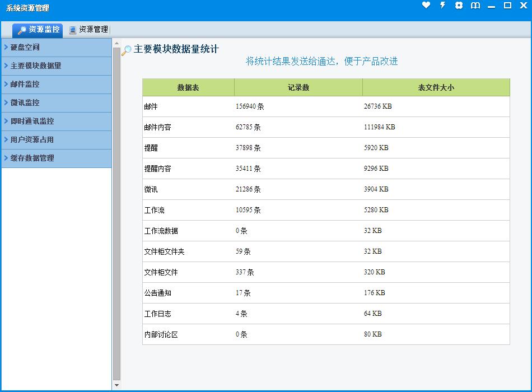
Task: Select the 资源监控 tab
Action: pyautogui.click(x=44, y=30)
